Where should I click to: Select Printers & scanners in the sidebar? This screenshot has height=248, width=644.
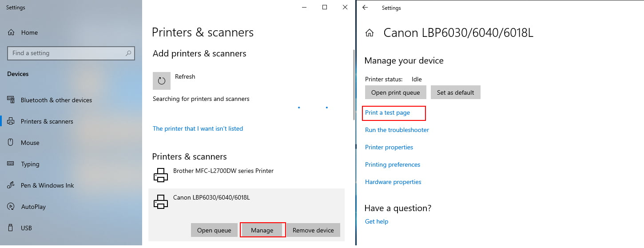tap(47, 121)
